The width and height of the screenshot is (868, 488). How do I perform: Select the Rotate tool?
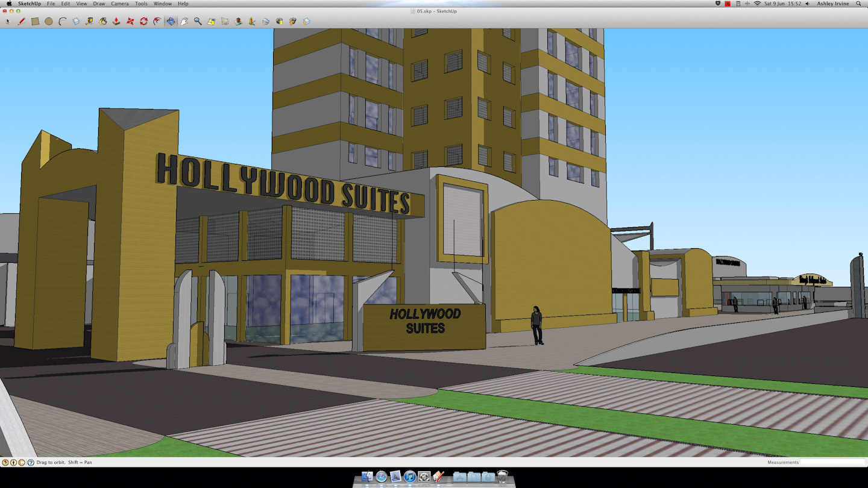[x=143, y=21]
